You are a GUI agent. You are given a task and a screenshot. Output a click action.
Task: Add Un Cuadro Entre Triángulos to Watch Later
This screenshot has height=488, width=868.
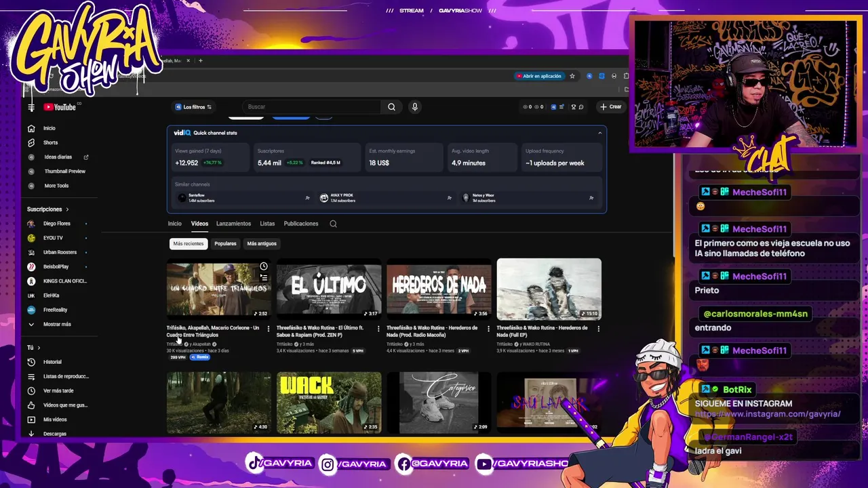[264, 266]
